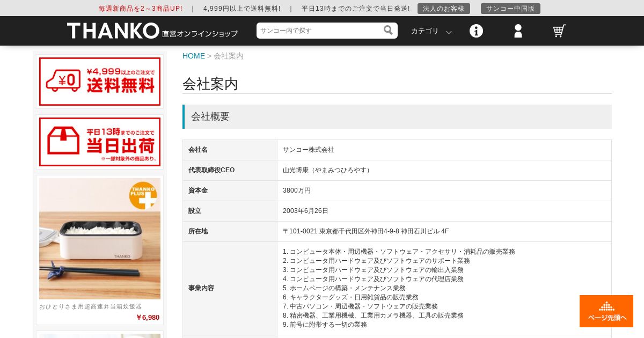644x338 pixels.
Task: Expand the カテゴリ dropdown menu
Action: pos(431,31)
